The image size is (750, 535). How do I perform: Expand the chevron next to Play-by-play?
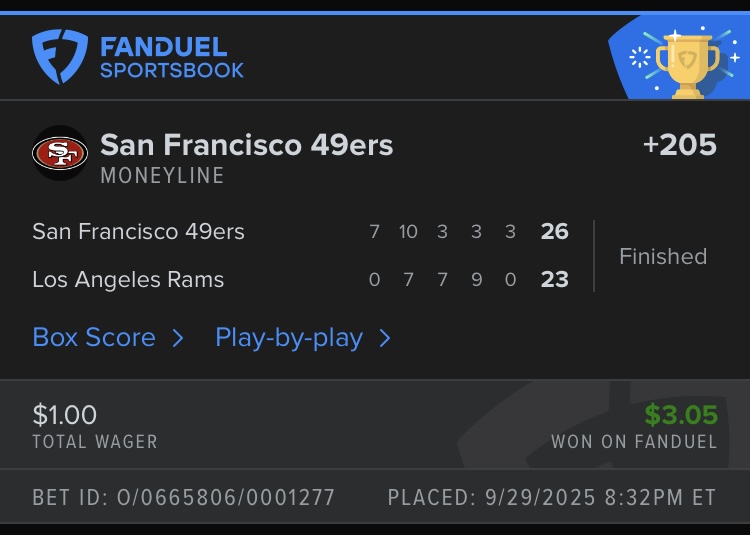click(x=385, y=338)
